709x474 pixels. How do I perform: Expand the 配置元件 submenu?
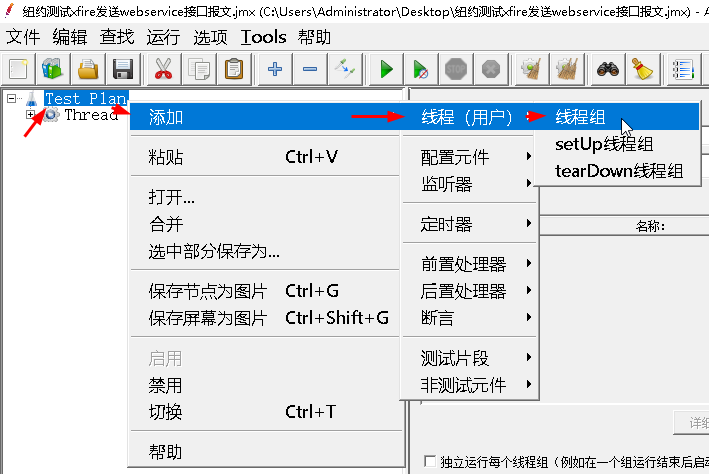469,157
